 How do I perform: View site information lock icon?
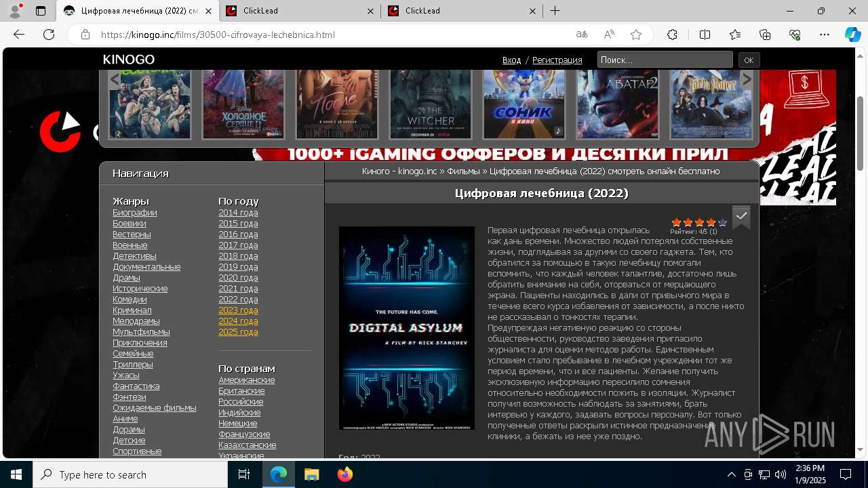85,35
